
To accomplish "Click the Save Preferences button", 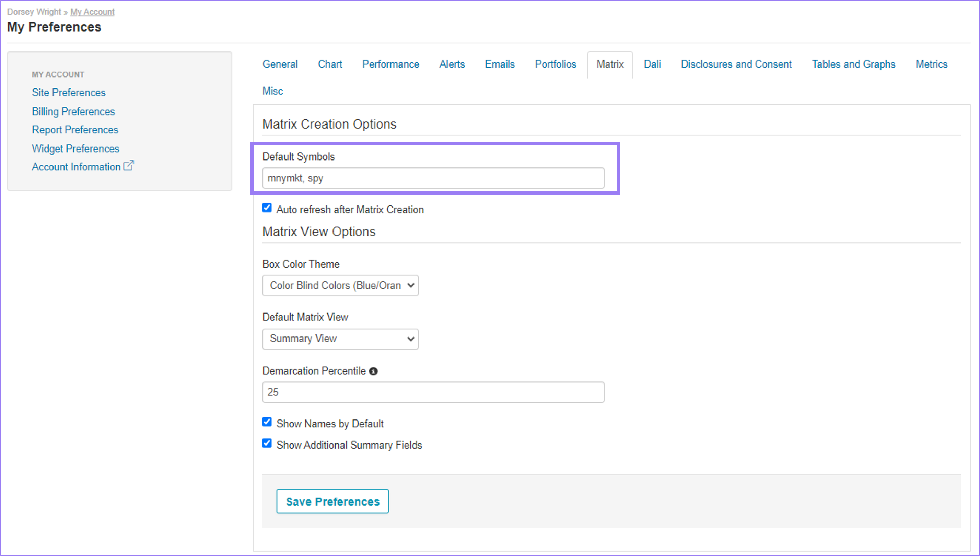I will (x=332, y=501).
